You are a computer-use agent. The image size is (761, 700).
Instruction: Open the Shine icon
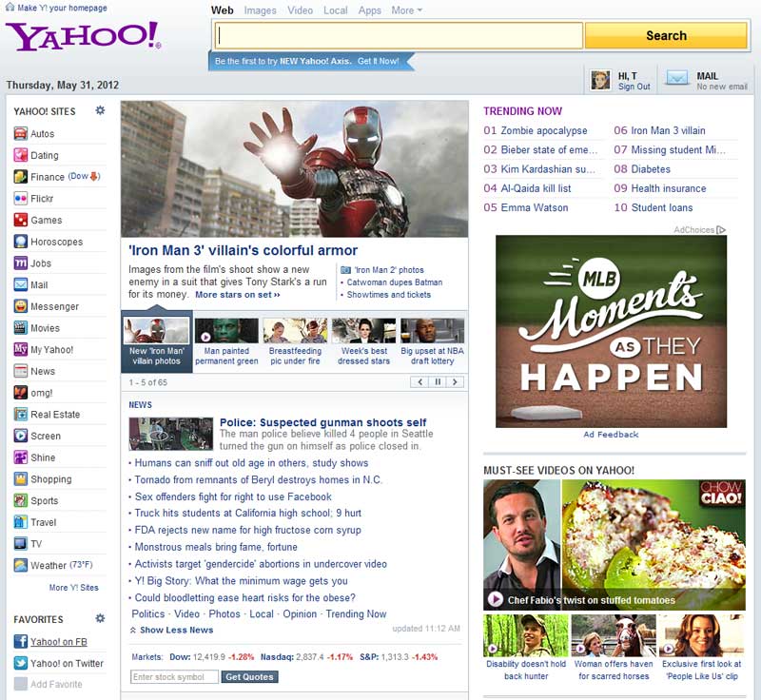20,457
